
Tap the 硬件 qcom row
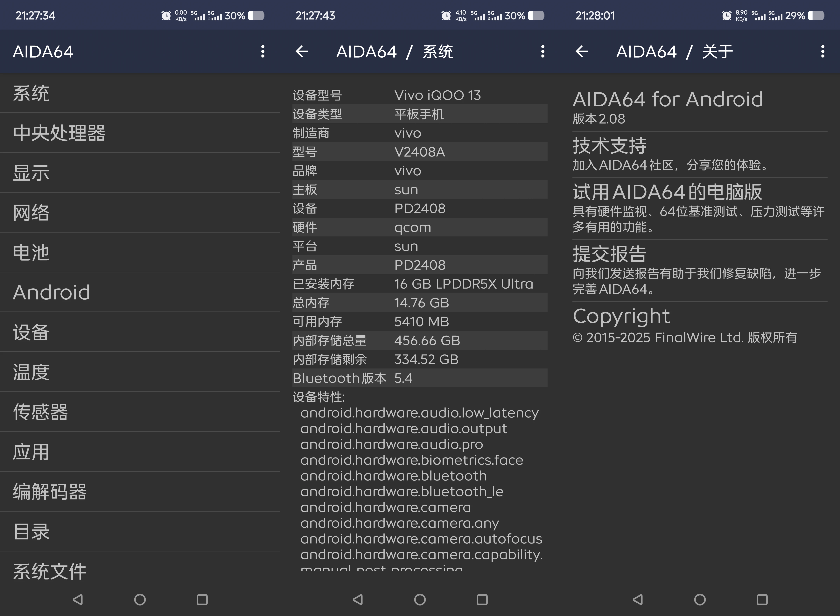tap(420, 227)
